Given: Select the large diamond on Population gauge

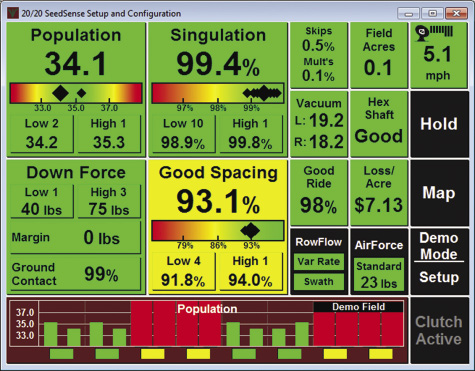Looking at the screenshot, I should point(60,93).
